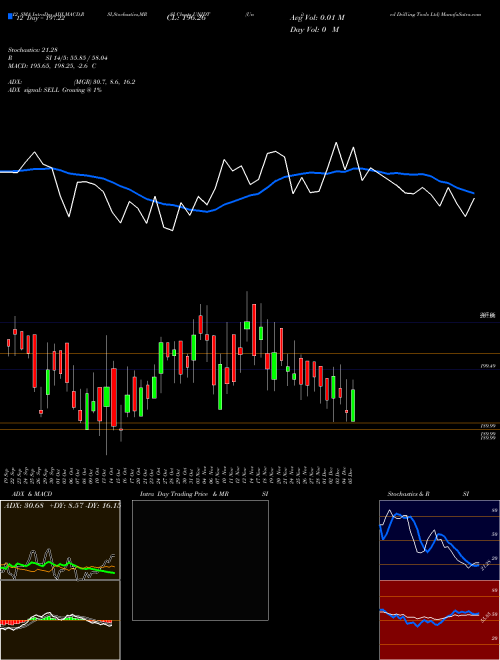Click the 'Avg Vol: 0.01 M' text
The height and width of the screenshot is (660, 500).
pos(317,18)
